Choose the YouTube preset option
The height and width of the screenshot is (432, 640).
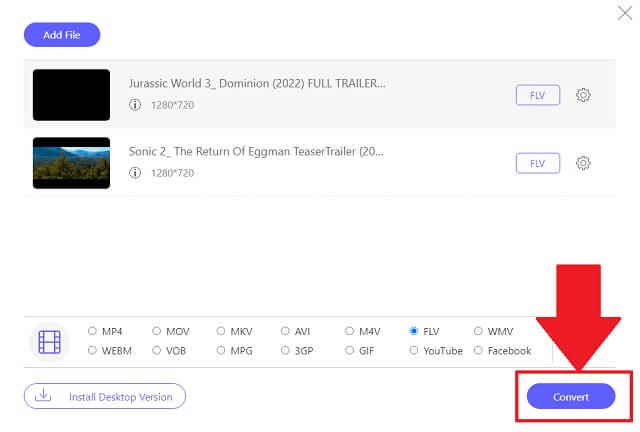pyautogui.click(x=414, y=351)
